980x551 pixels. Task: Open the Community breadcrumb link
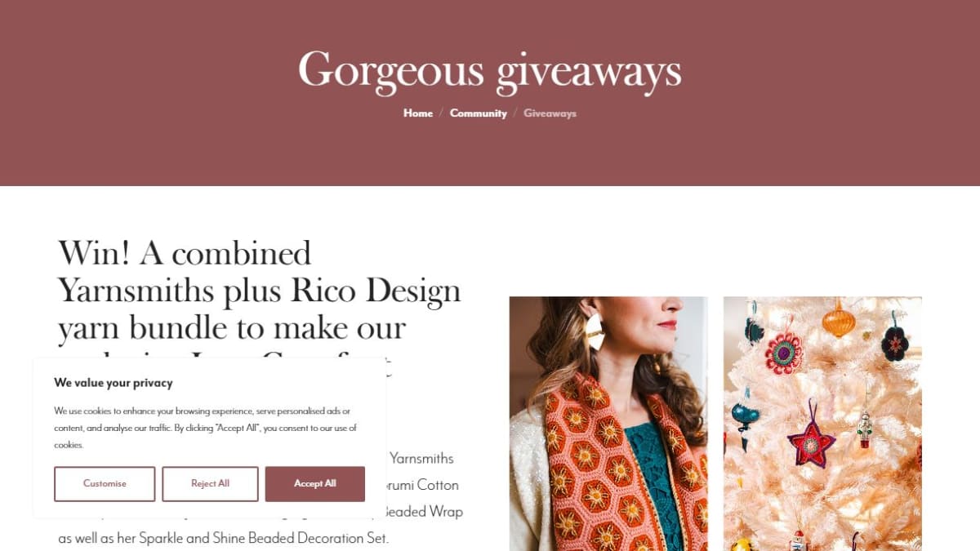pyautogui.click(x=479, y=113)
